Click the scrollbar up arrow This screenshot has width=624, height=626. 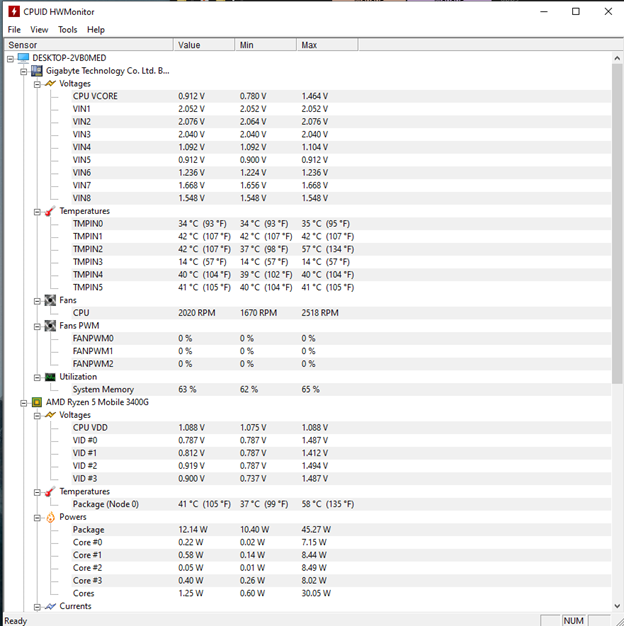click(x=617, y=58)
